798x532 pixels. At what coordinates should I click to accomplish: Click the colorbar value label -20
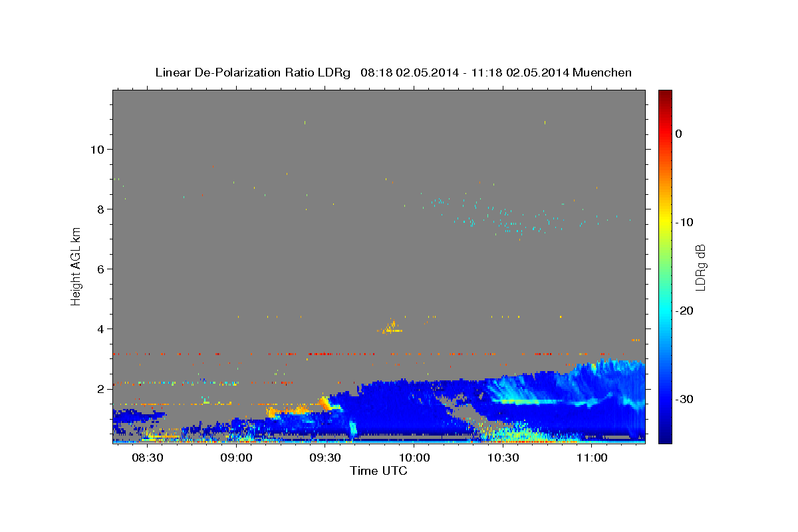(684, 311)
